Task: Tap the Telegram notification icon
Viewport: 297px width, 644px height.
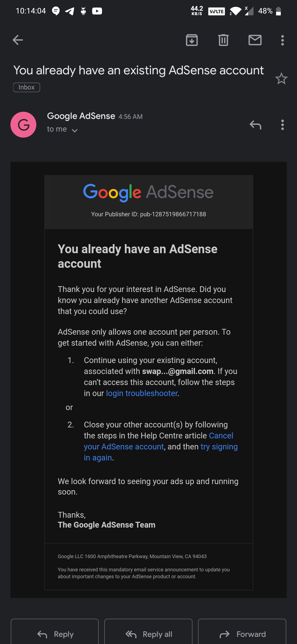Action: coord(70,11)
